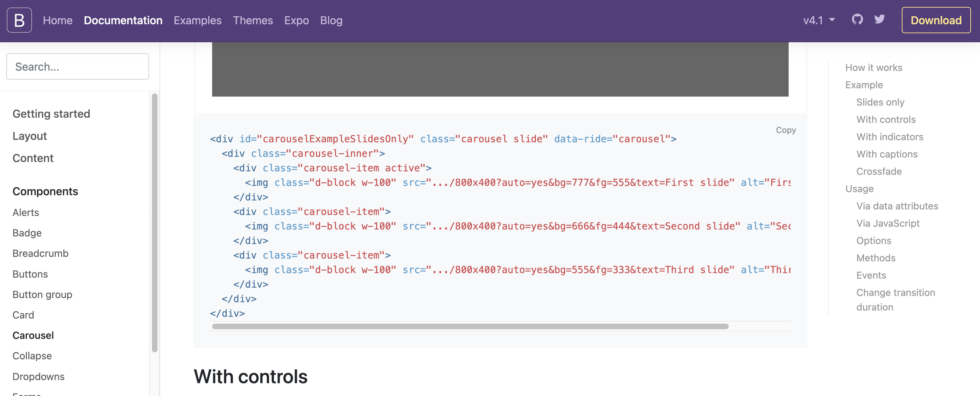Expand Content section in sidebar
The width and height of the screenshot is (980, 396).
33,158
